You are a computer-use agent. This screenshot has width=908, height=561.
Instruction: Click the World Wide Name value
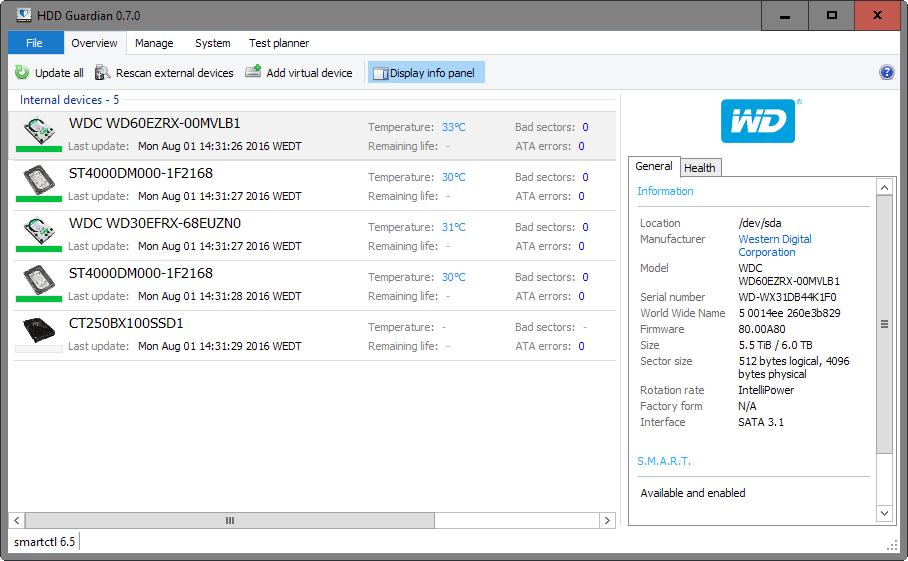[789, 313]
